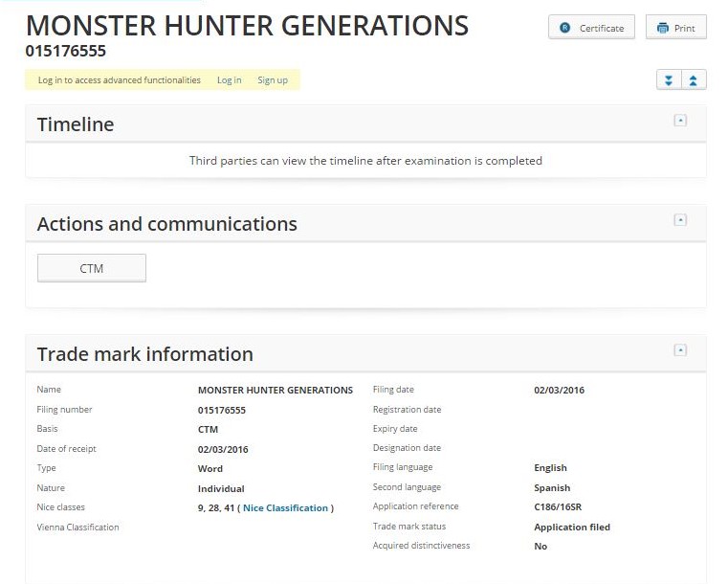Click the CTM action button
Image resolution: width=728 pixels, height=584 pixels.
(x=92, y=268)
